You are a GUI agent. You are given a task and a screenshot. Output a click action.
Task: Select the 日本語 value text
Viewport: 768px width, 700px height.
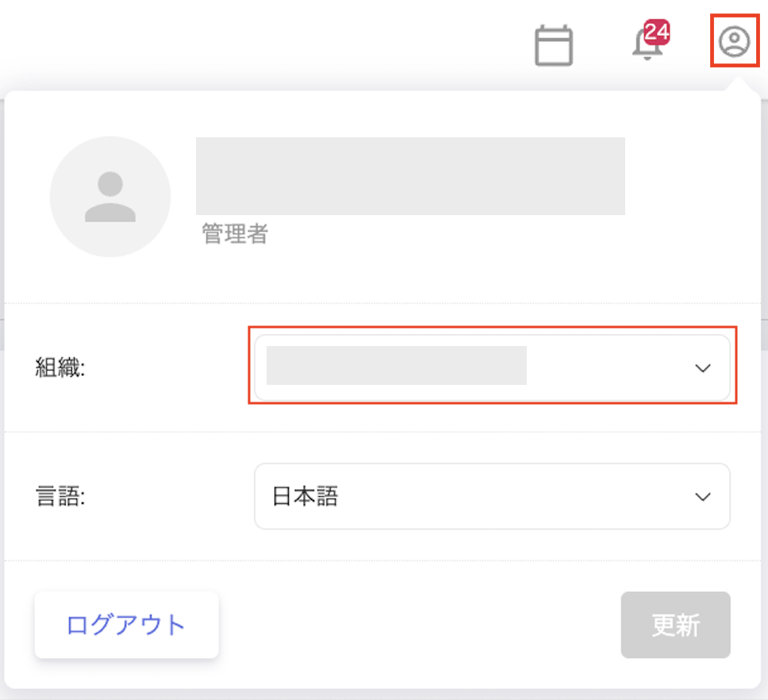click(x=305, y=497)
